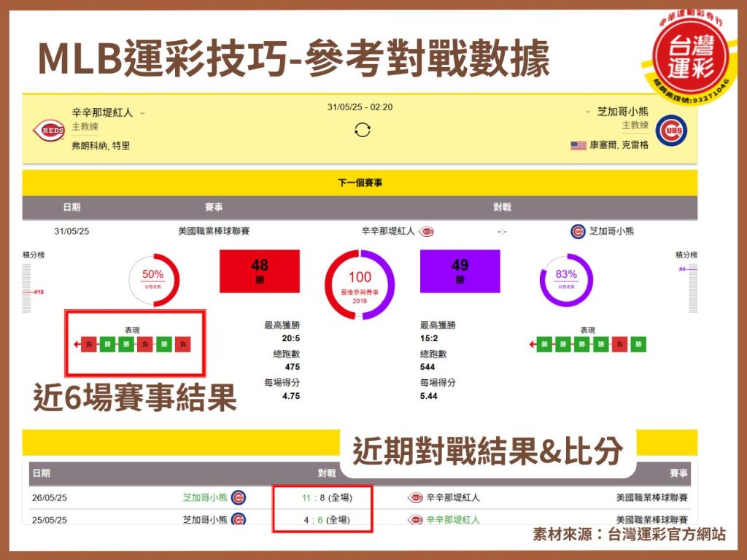This screenshot has height=560, width=747.
Task: Click the 日期 column header in next match table
Action: pyautogui.click(x=72, y=207)
